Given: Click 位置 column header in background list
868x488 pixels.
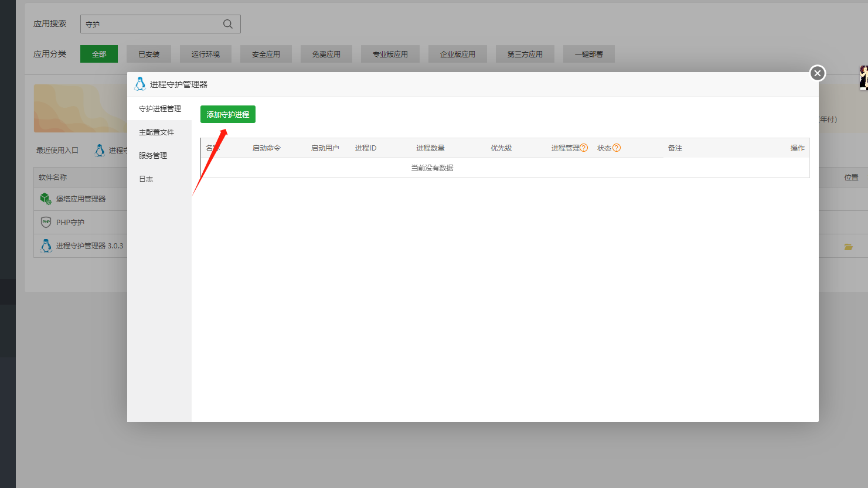Looking at the screenshot, I should (x=852, y=178).
